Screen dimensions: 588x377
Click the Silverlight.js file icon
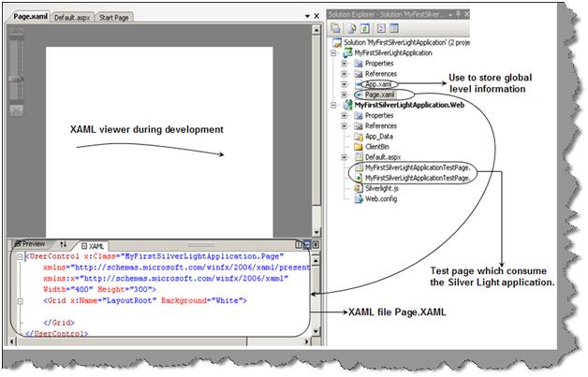pyautogui.click(x=359, y=189)
